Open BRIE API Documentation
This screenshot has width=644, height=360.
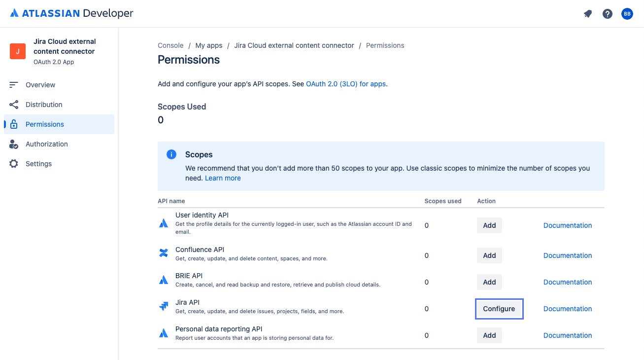[x=568, y=282]
